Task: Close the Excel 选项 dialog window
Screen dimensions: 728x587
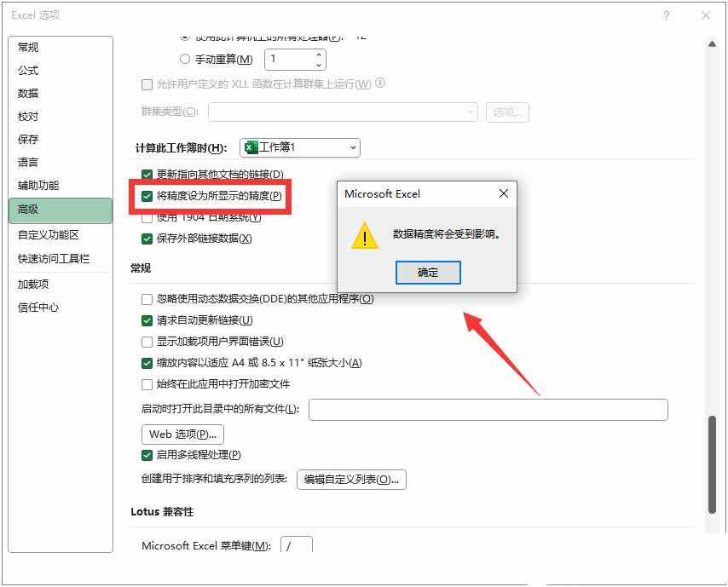Action: click(706, 16)
